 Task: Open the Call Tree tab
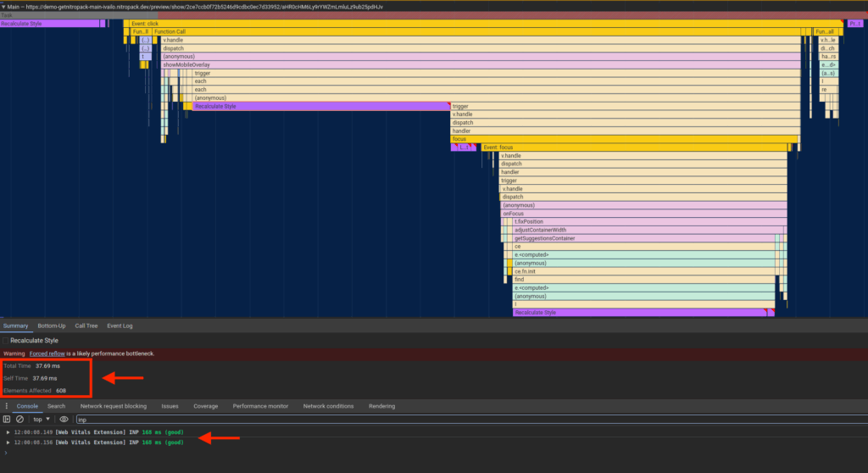pyautogui.click(x=86, y=326)
